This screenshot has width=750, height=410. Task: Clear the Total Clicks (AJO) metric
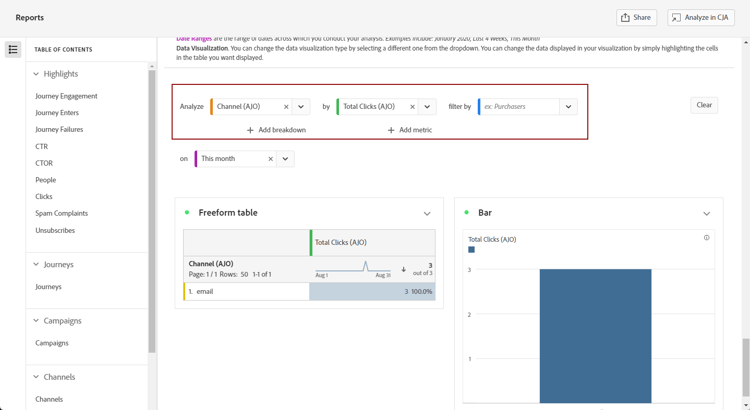412,107
